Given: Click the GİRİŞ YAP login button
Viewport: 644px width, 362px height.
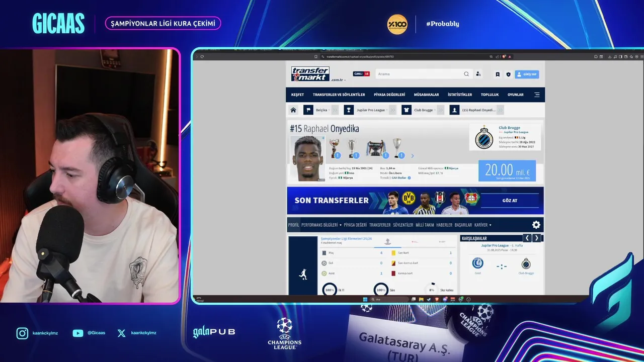Looking at the screenshot, I should click(527, 74).
